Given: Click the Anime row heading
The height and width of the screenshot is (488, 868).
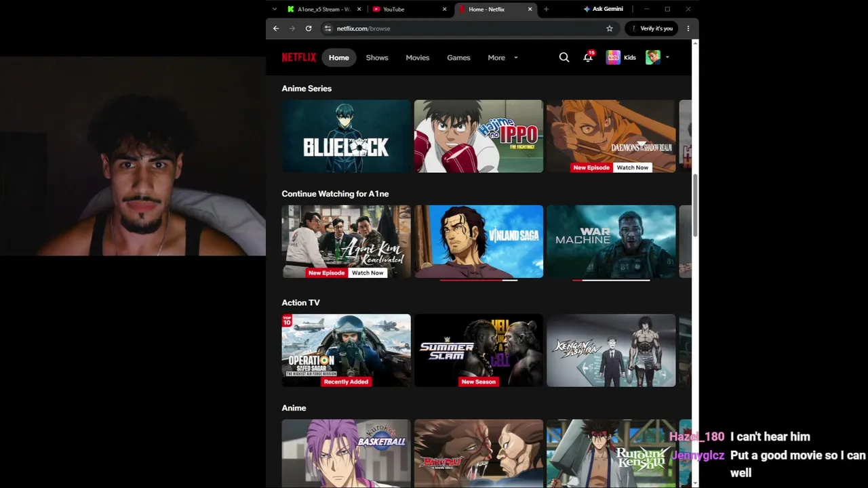Looking at the screenshot, I should pos(294,408).
